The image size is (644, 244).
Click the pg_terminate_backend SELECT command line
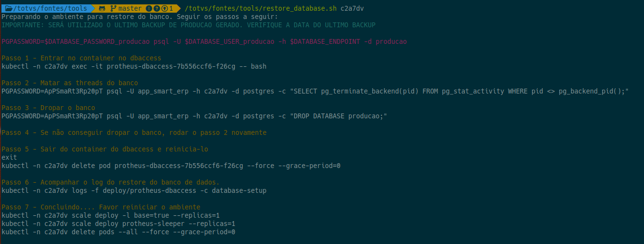coord(315,92)
